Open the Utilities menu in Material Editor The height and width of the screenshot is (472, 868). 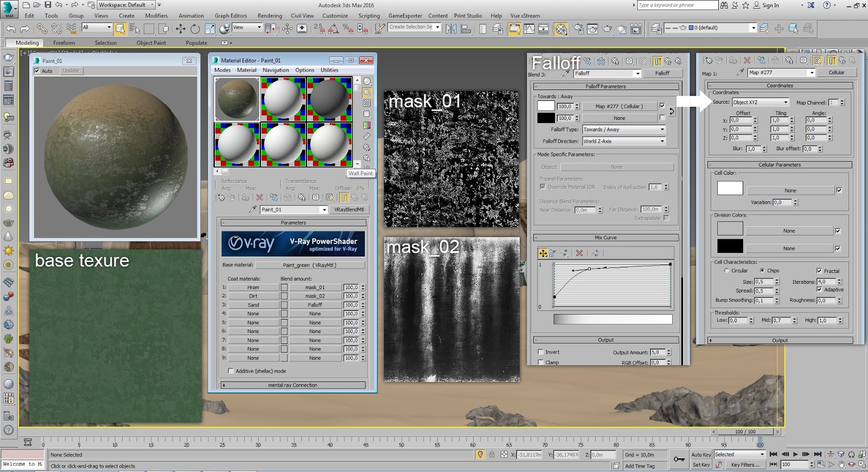pos(329,70)
